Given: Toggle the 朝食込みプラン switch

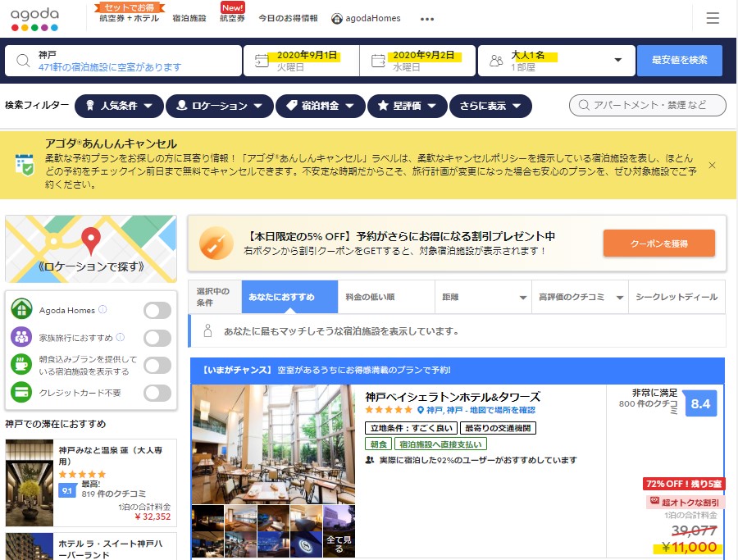Looking at the screenshot, I should click(157, 365).
